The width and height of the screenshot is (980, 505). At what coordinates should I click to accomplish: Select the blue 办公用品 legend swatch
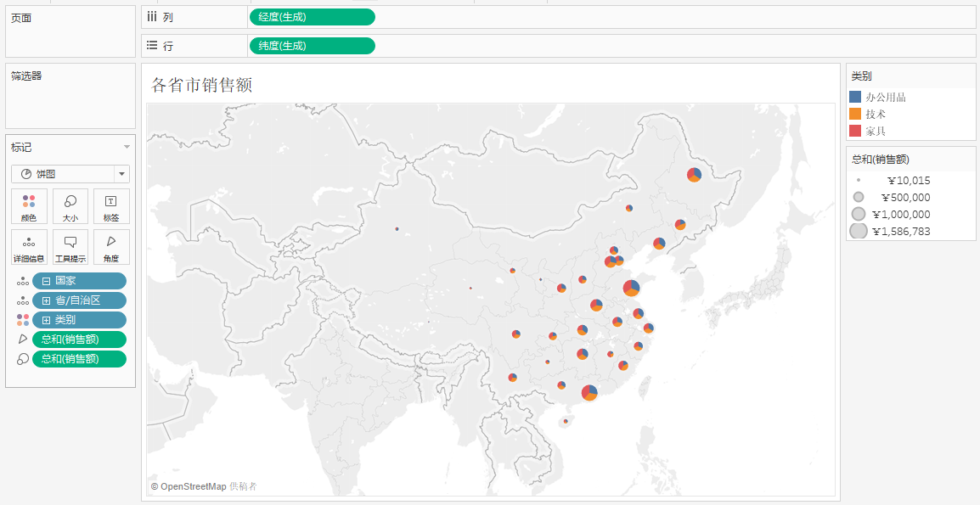(855, 97)
